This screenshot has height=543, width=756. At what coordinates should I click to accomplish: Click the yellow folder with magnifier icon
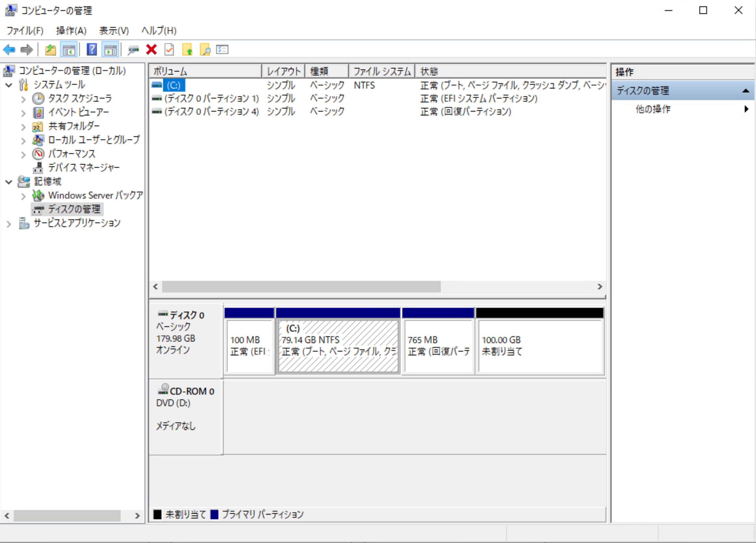205,50
